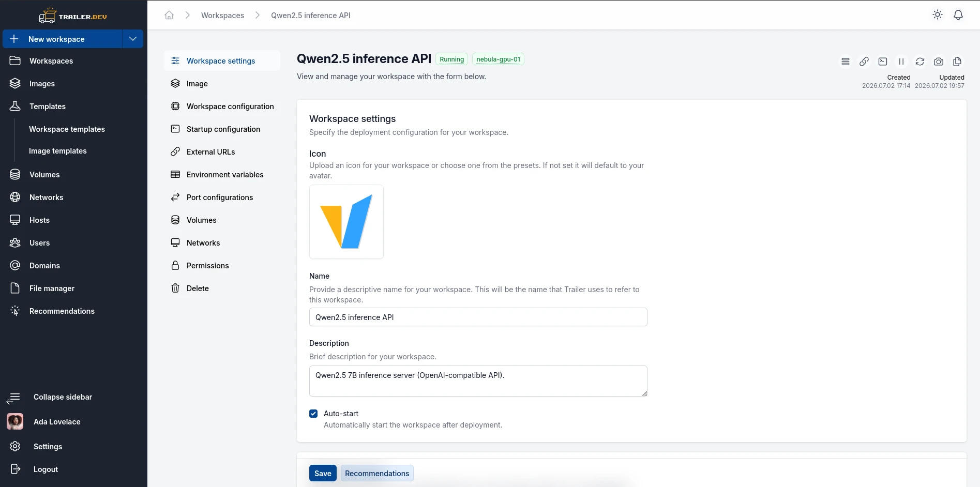The height and width of the screenshot is (487, 980).
Task: Select Volumes tab in workspace menu
Action: tap(222, 220)
